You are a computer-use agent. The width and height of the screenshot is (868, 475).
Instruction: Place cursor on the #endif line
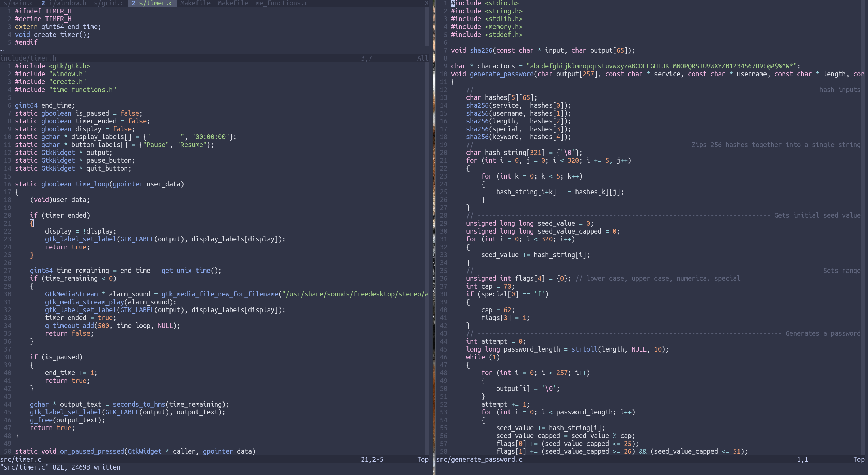26,42
